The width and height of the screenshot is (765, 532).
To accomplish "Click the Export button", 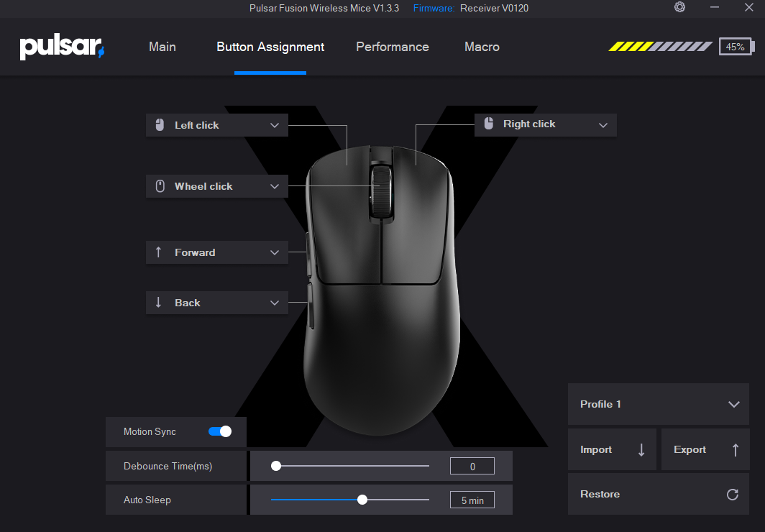I will [705, 449].
